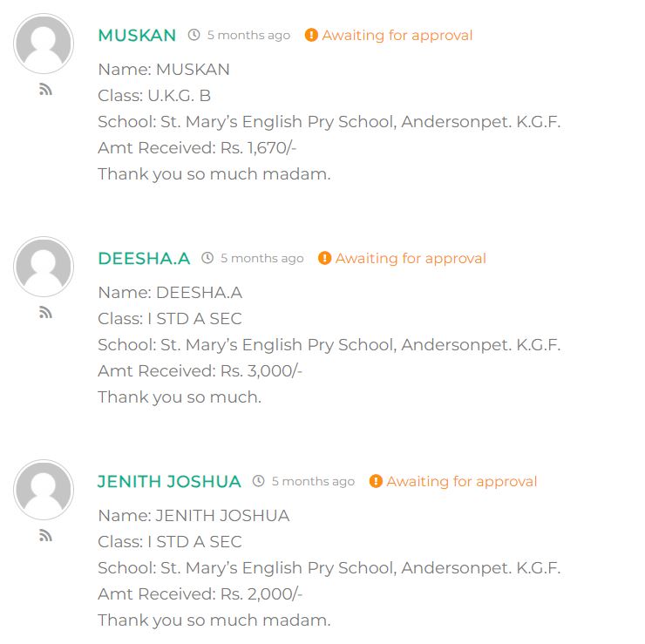Click the orange warning icon in JENITH JOSHUA's comment
The width and height of the screenshot is (645, 644).
click(376, 482)
